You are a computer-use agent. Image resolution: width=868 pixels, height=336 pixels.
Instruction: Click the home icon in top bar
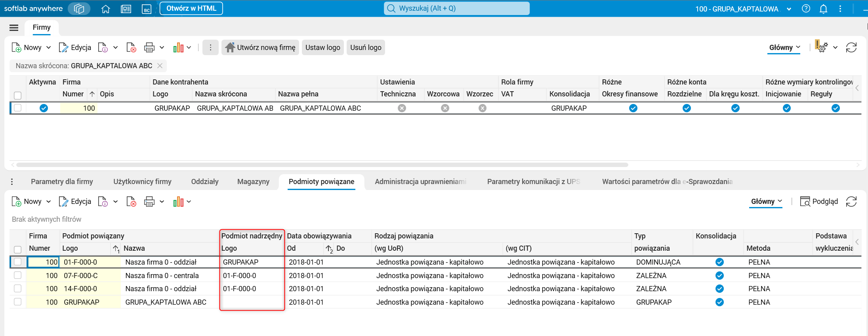tap(105, 9)
